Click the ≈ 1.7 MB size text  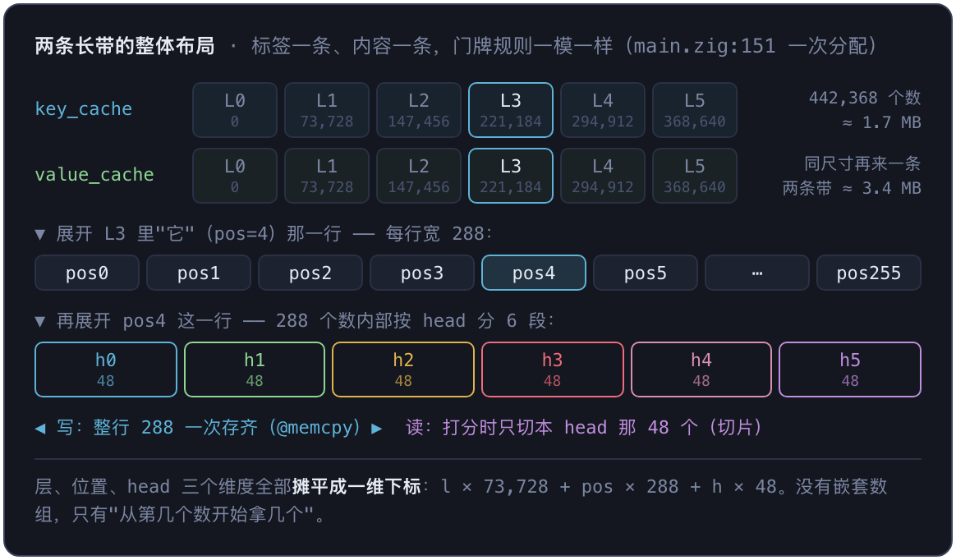(881, 122)
